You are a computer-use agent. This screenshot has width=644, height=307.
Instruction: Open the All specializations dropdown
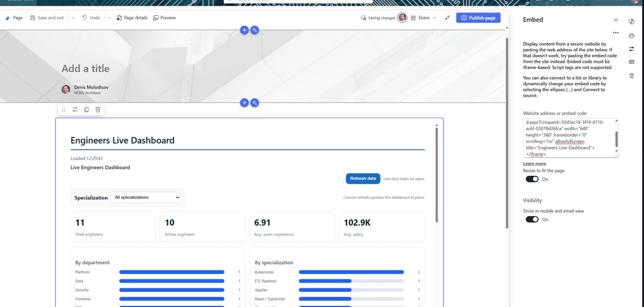(x=145, y=197)
